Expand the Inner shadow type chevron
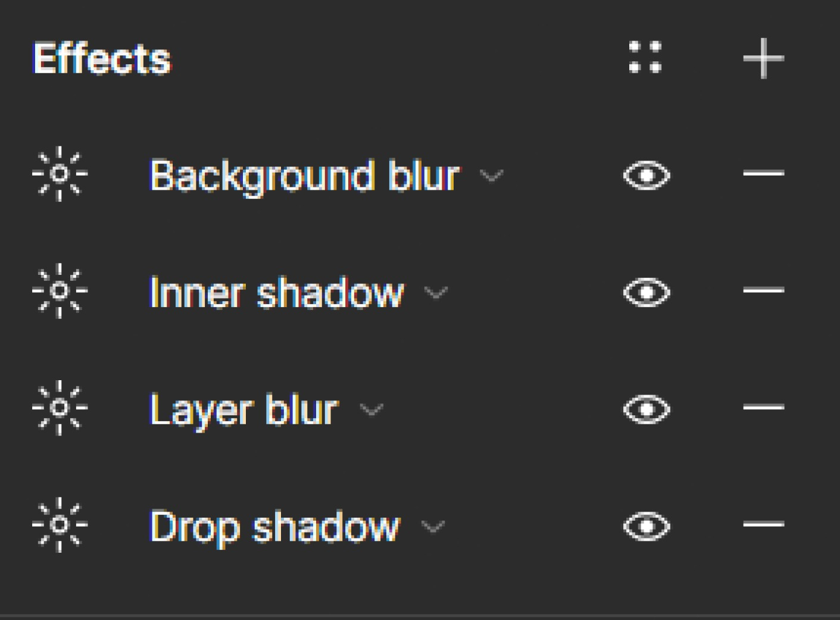 436,293
